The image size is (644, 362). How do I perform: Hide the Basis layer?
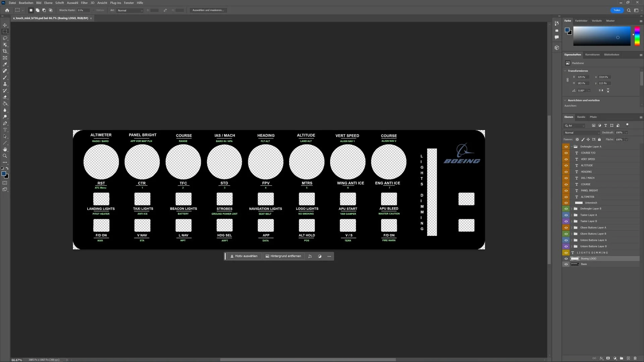point(566,264)
